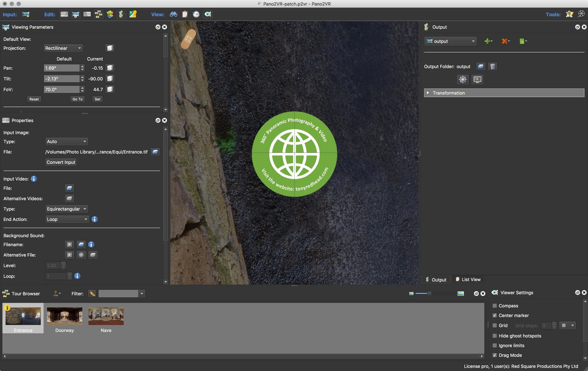
Task: Open the Tools wheel icon
Action: (581, 14)
